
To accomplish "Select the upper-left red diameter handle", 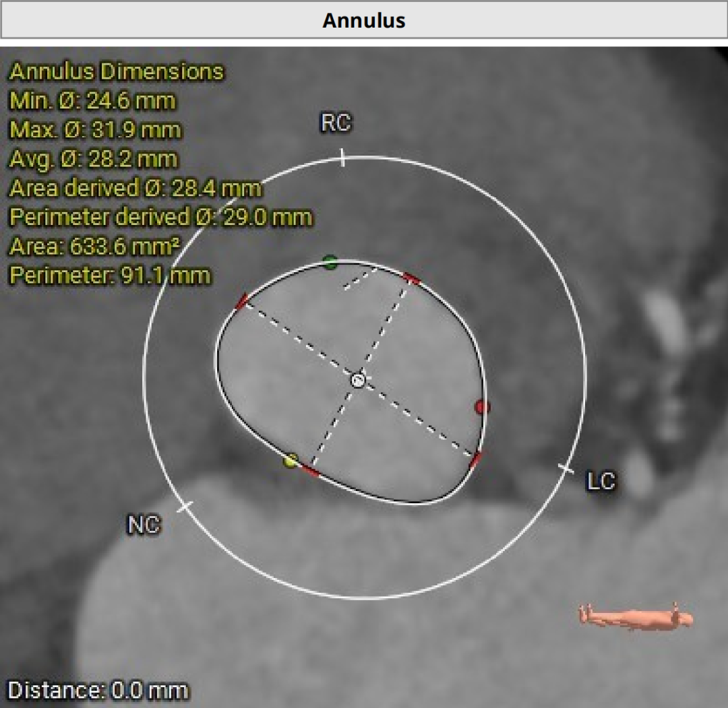I will click(x=242, y=302).
